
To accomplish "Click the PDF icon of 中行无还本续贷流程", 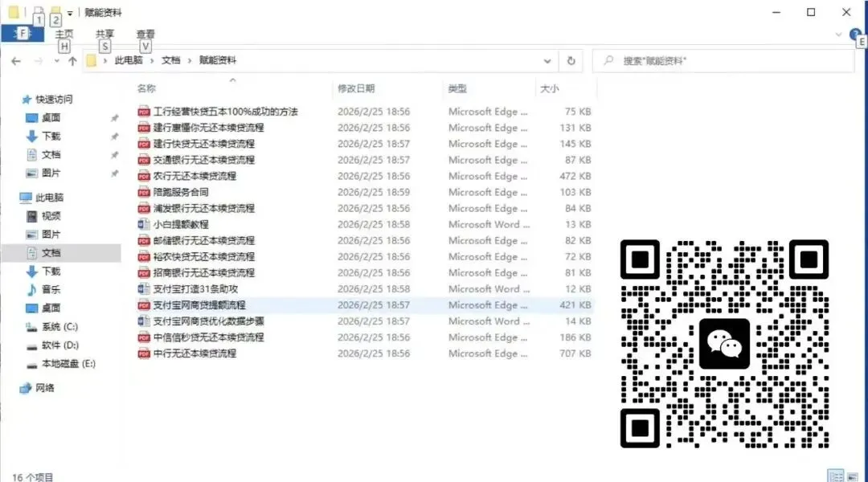I will point(144,353).
